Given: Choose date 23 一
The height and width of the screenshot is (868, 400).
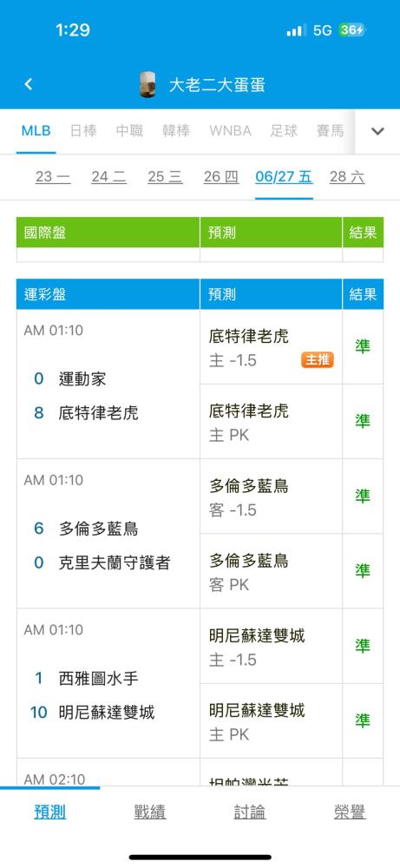Looking at the screenshot, I should pyautogui.click(x=53, y=177).
